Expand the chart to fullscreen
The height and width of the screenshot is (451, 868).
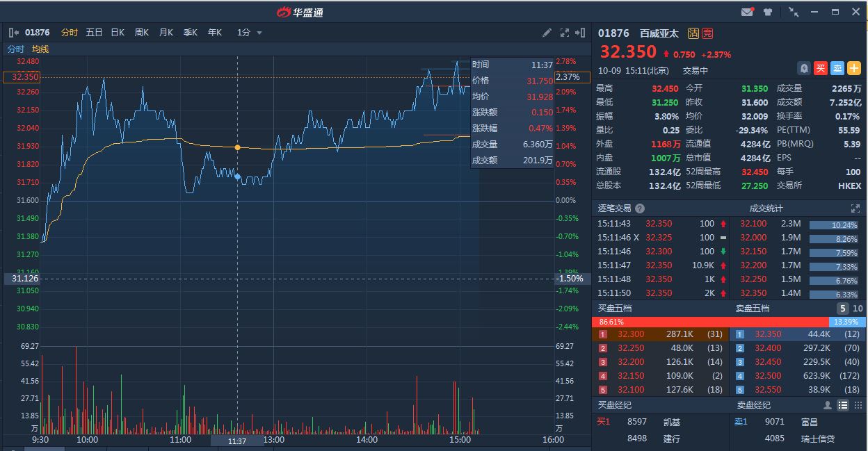[x=564, y=33]
